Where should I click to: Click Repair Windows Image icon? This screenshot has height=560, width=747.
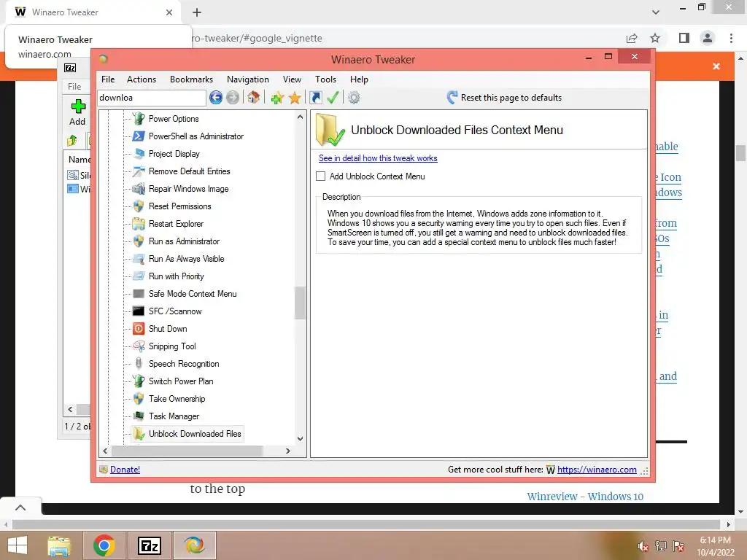click(x=139, y=189)
